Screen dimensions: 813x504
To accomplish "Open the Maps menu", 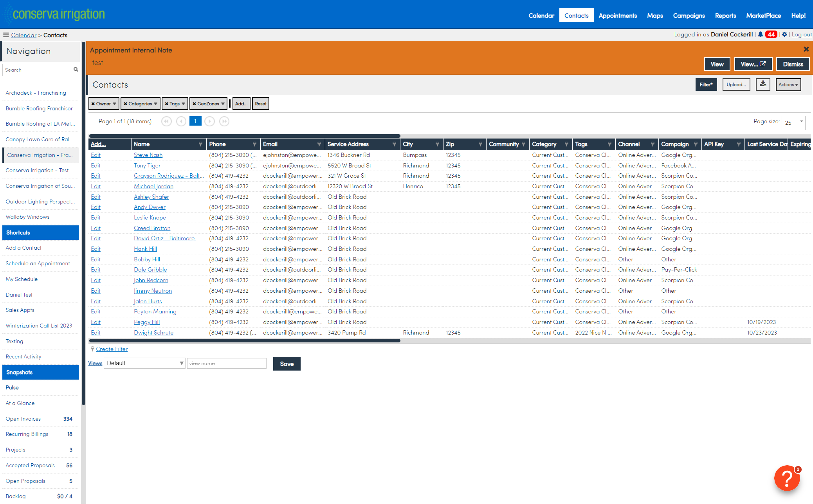I will 655,16.
